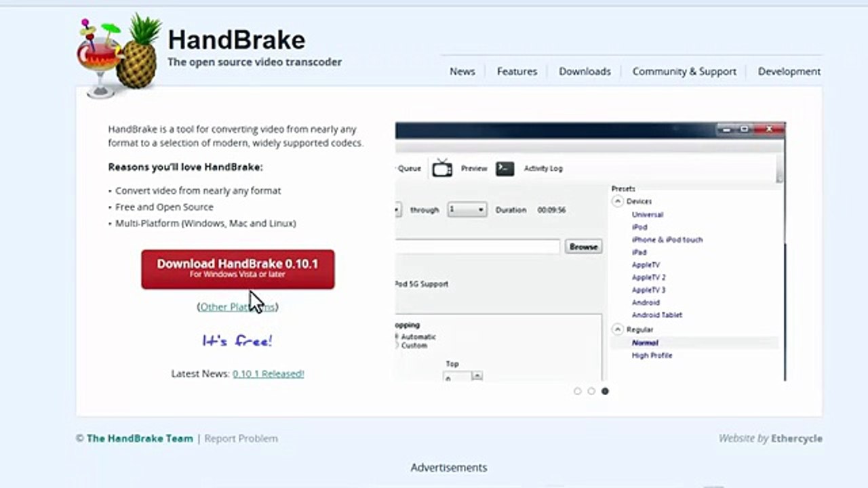Select the AppleTV 2 preset
Screen dimensions: 868x488
[x=649, y=277]
